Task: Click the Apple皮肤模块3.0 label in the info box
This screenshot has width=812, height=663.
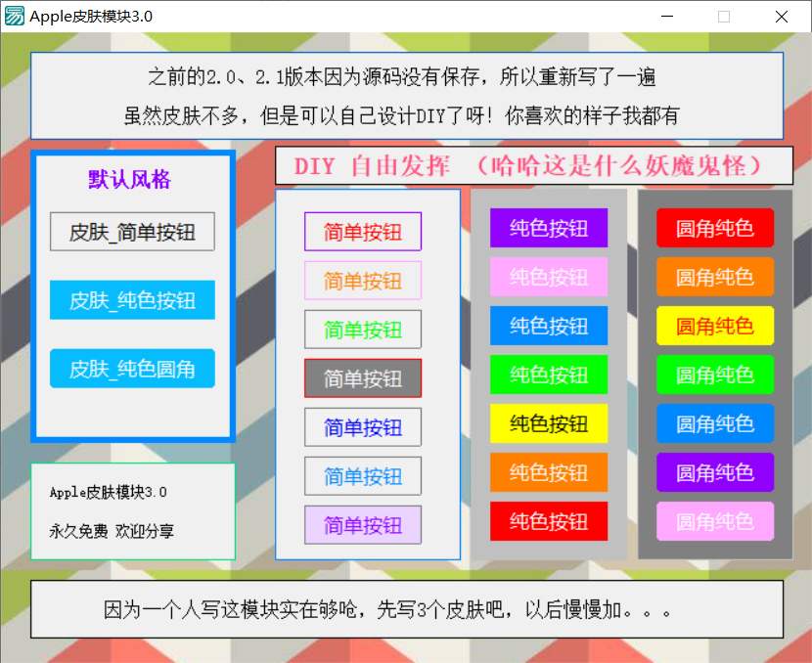Action: (109, 492)
